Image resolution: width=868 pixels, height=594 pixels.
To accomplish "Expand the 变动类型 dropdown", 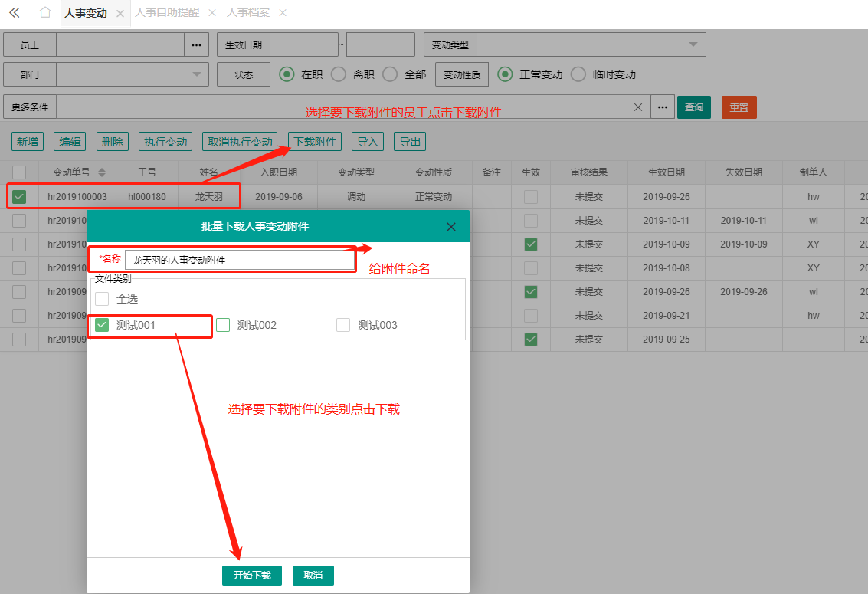I will 693,45.
